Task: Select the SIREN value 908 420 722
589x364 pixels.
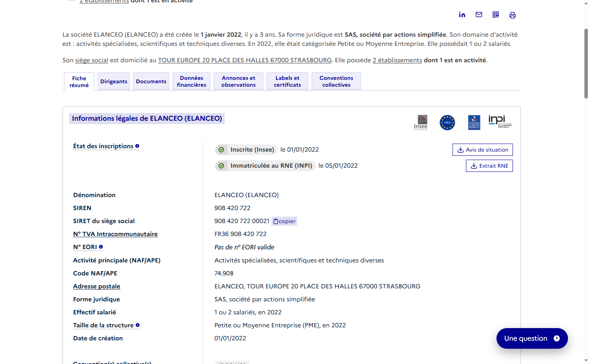Action: click(232, 208)
